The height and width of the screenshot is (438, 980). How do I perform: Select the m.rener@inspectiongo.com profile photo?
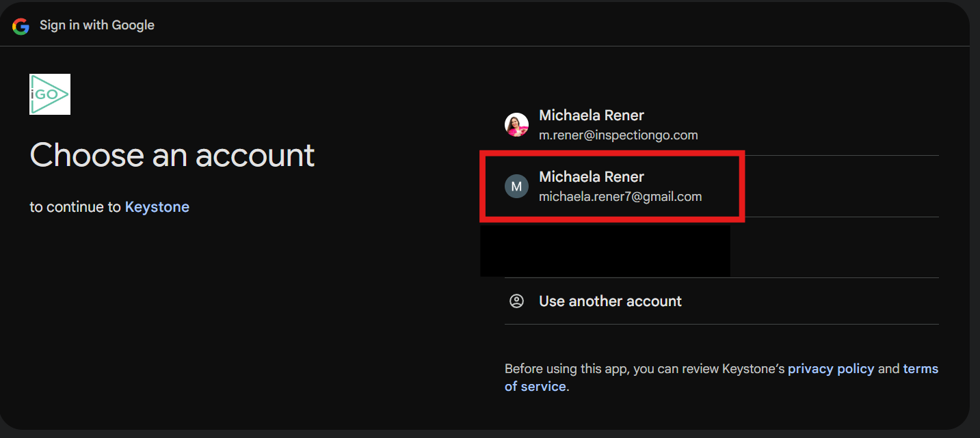click(x=516, y=125)
